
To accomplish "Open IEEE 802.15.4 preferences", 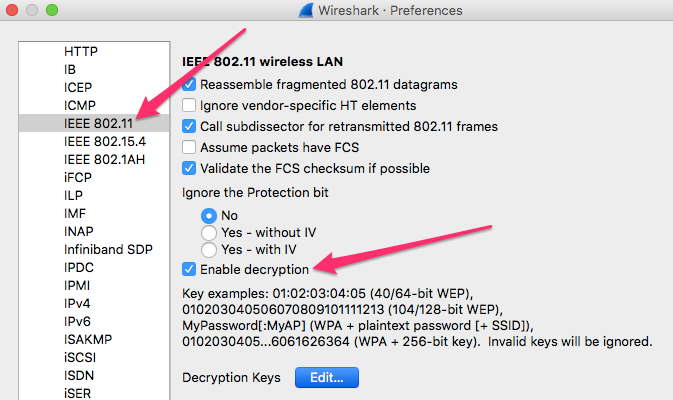I will coord(98,142).
